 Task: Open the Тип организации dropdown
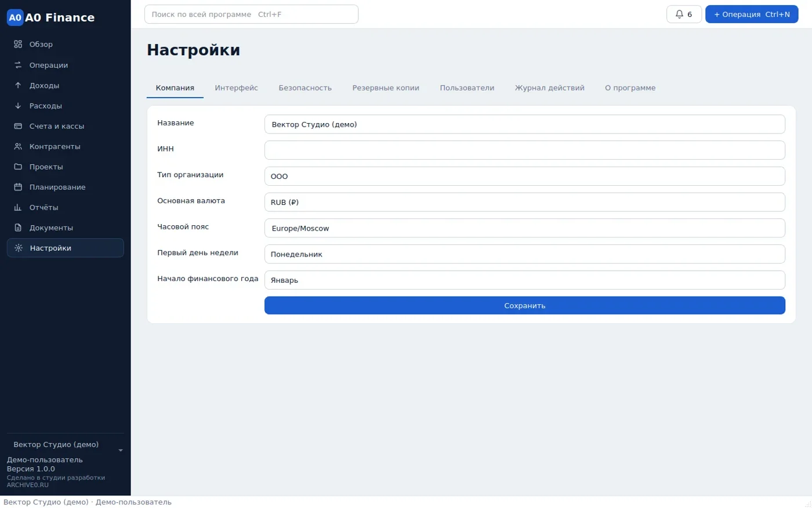[525, 176]
